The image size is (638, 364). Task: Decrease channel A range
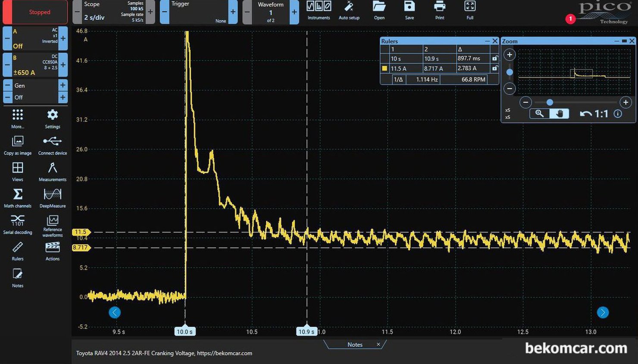(7, 38)
